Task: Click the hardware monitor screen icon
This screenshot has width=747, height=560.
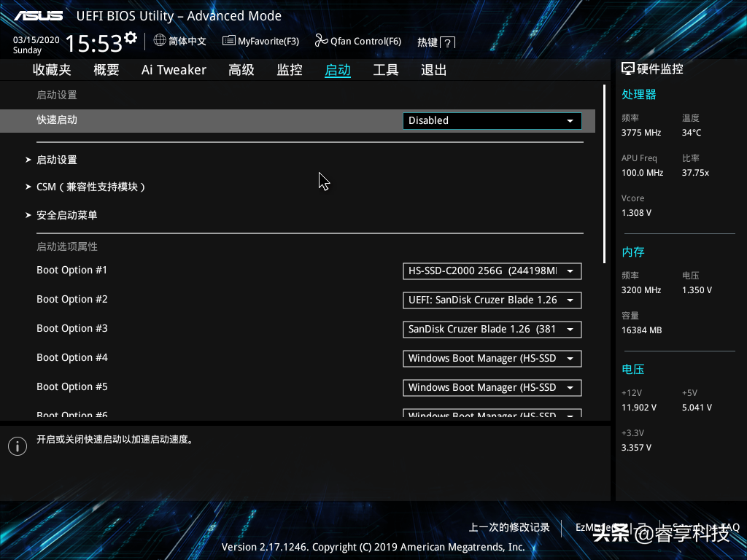Action: tap(628, 69)
